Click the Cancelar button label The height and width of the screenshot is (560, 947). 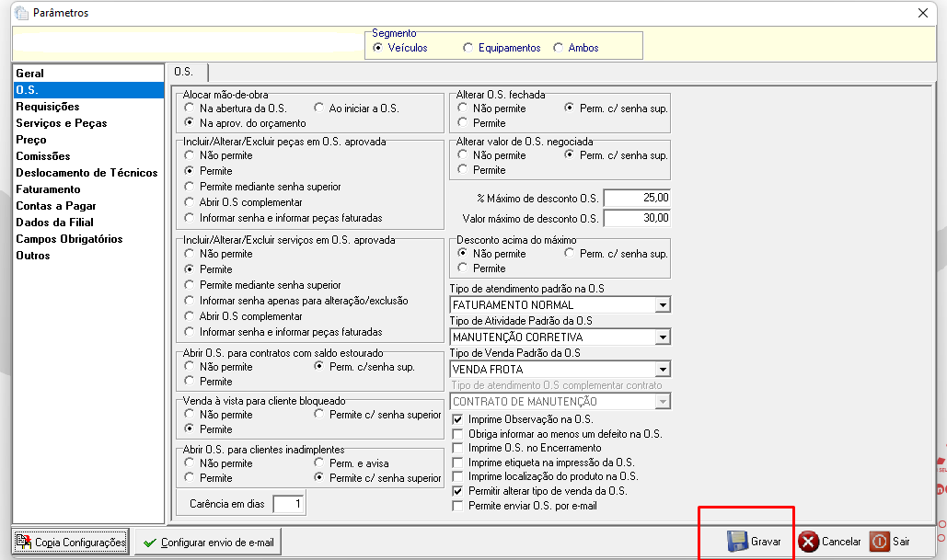[841, 542]
